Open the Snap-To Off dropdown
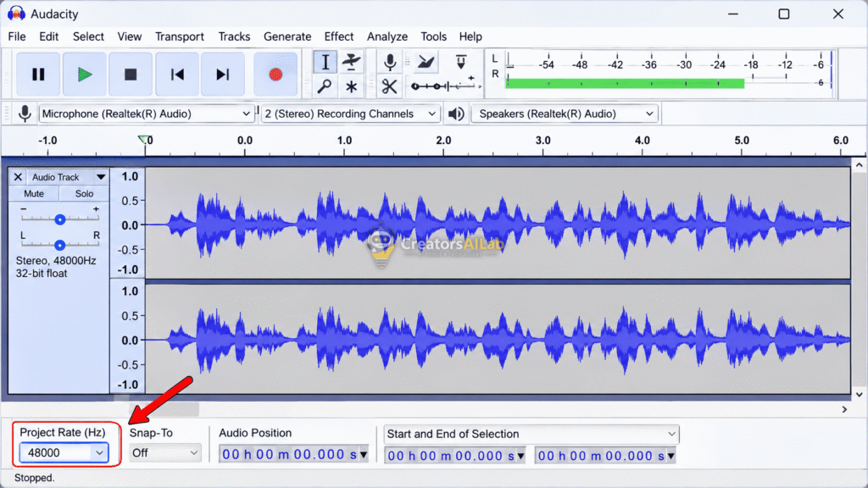Screen dimensions: 868x488 click(x=164, y=453)
